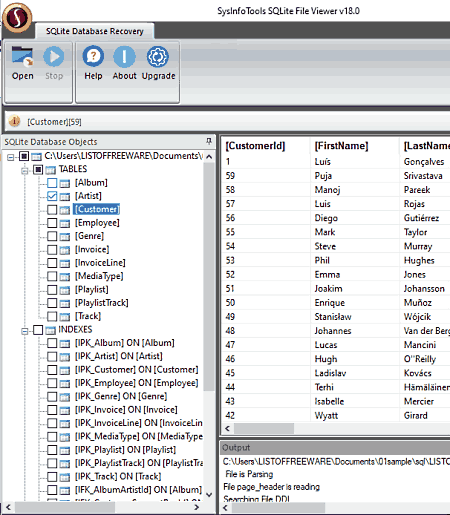Uncheck the [Artist] table checkbox

coord(52,196)
